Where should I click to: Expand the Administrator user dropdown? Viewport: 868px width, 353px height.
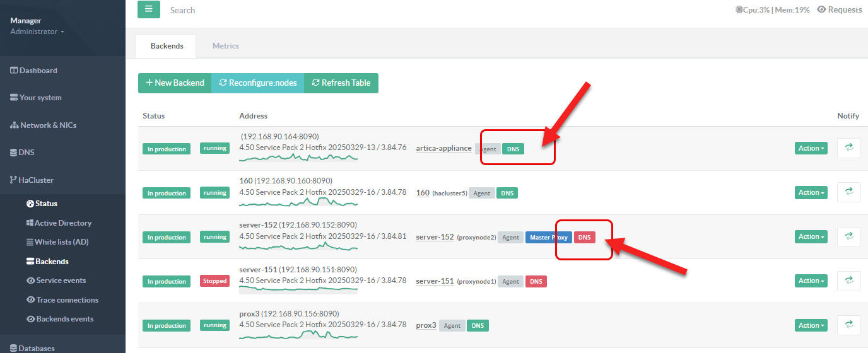pos(37,32)
